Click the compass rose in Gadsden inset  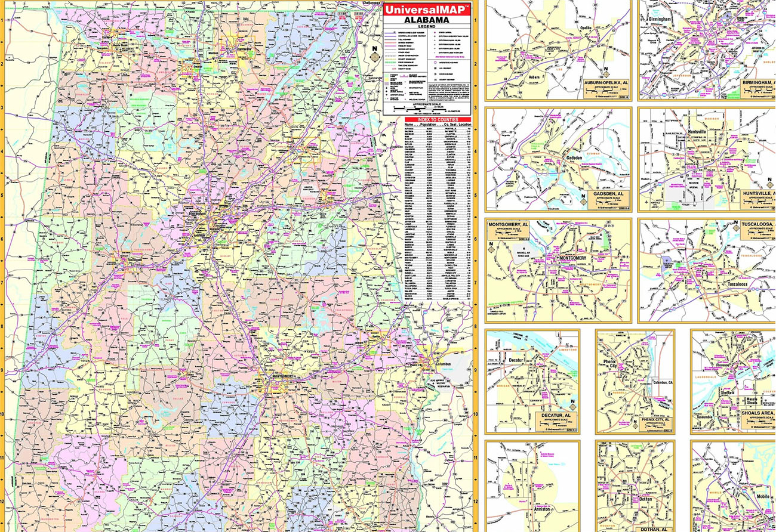[x=583, y=200]
